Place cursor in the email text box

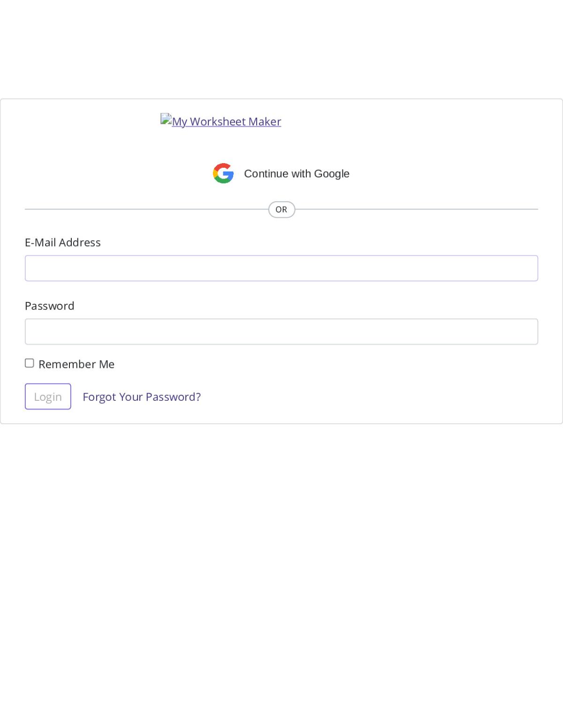281,268
